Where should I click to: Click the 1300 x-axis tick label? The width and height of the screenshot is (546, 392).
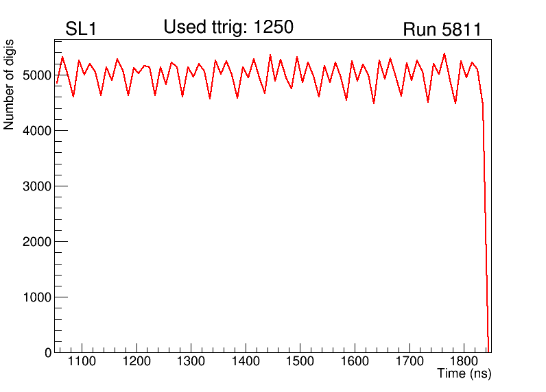click(x=191, y=362)
